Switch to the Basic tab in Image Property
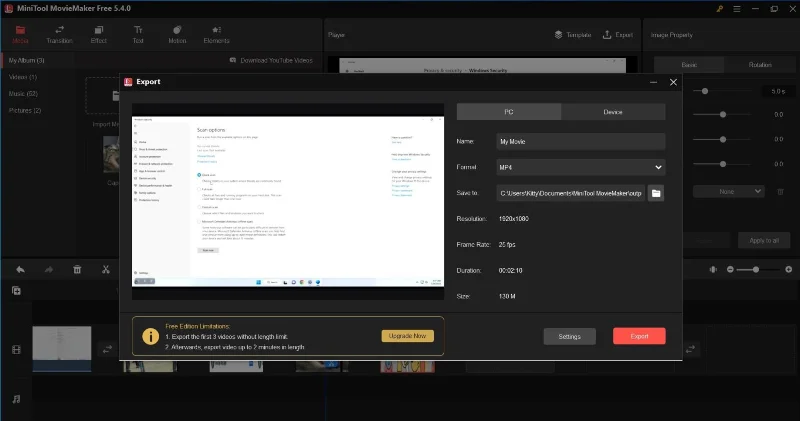Image resolution: width=800 pixels, height=421 pixels. (x=689, y=65)
